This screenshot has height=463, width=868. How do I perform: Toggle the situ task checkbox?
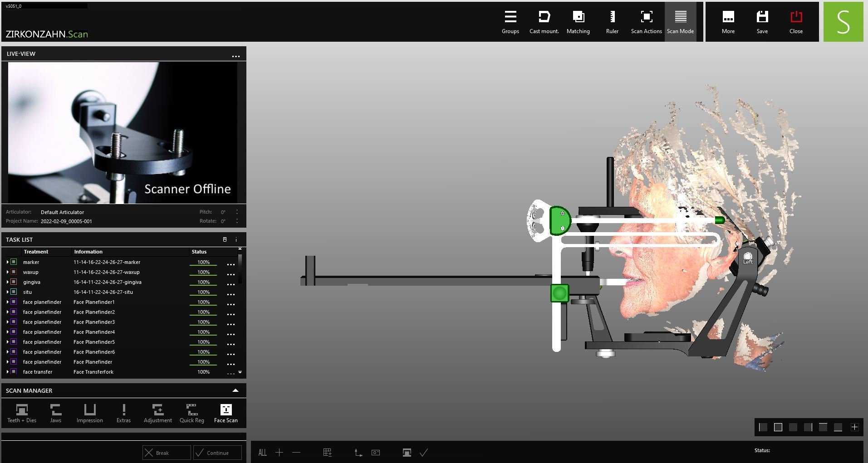click(x=14, y=292)
